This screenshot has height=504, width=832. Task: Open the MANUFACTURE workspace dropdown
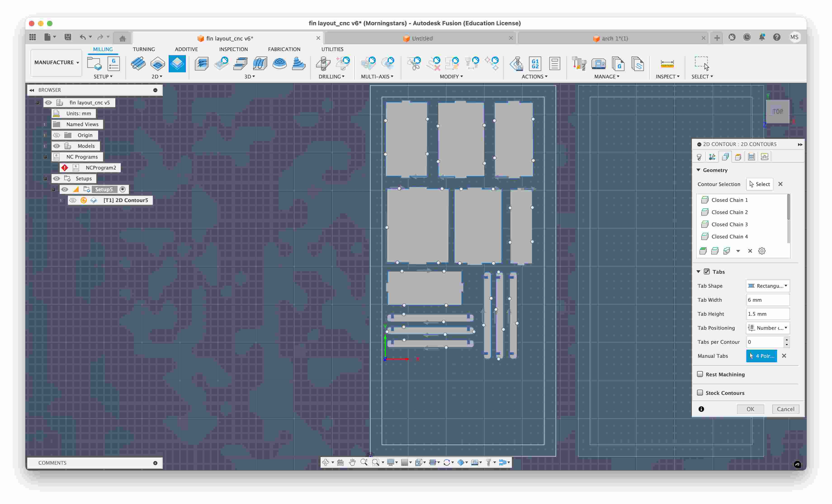pos(56,62)
